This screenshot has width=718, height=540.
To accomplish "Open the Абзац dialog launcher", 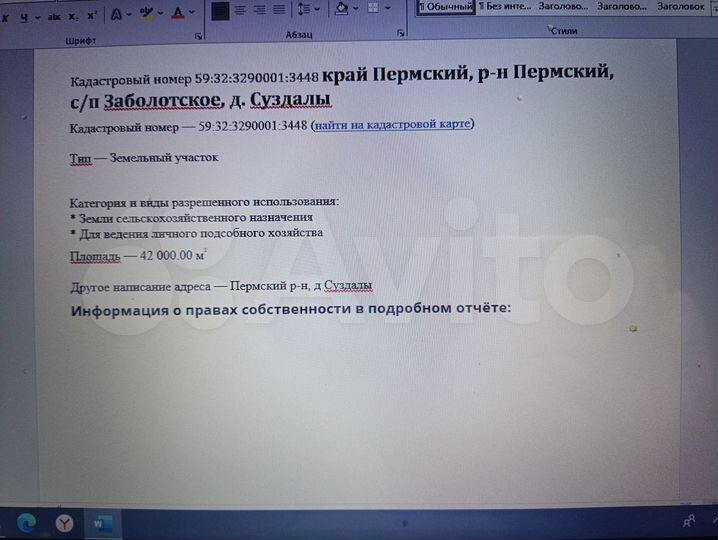I will click(x=401, y=33).
